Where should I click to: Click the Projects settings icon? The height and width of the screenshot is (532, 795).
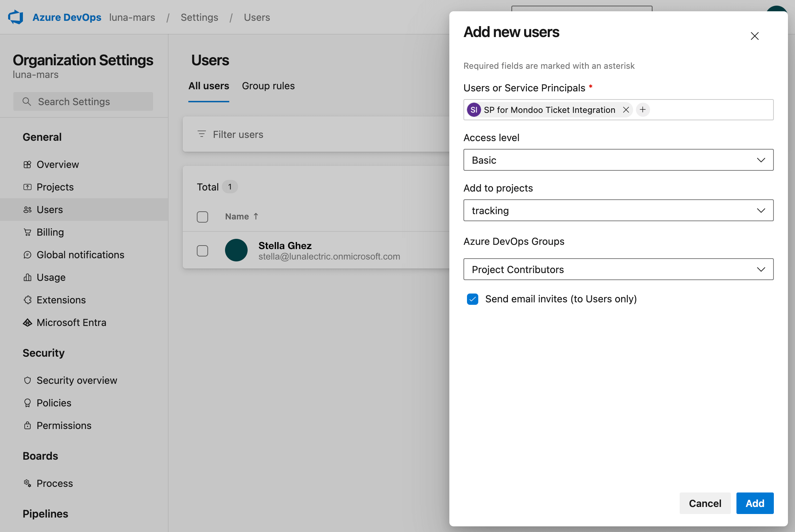point(27,186)
